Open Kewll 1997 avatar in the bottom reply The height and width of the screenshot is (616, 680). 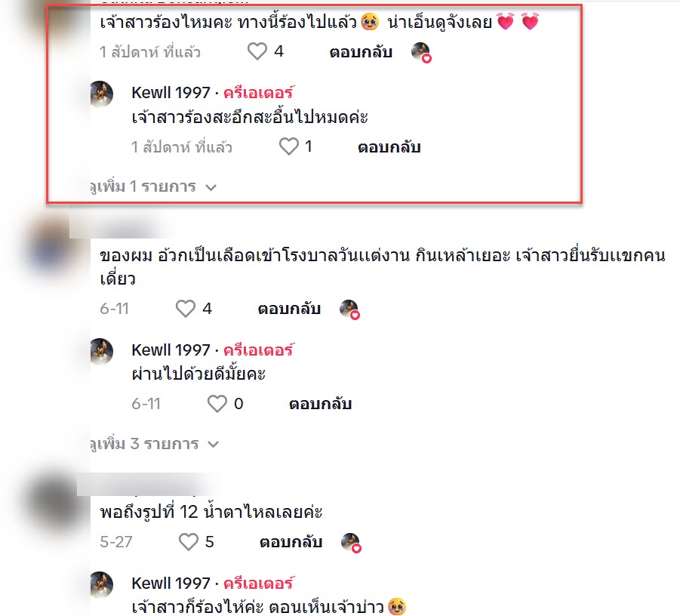[101, 584]
